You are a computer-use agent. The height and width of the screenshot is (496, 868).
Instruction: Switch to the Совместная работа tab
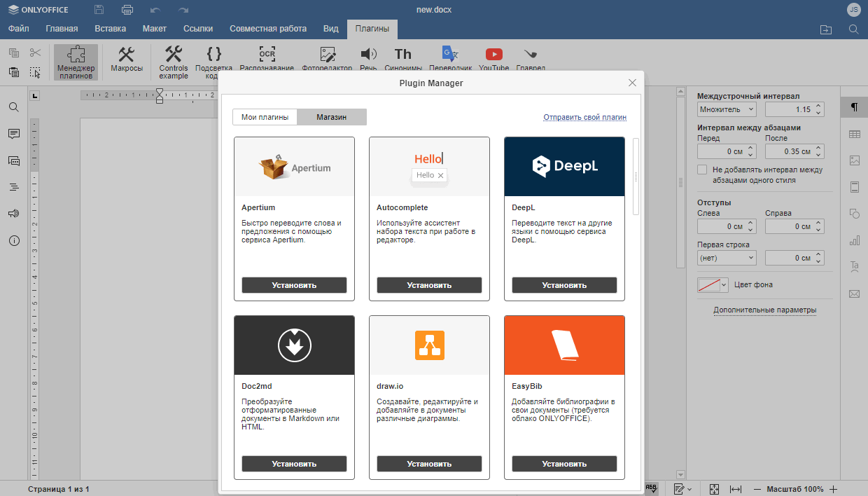pos(268,29)
